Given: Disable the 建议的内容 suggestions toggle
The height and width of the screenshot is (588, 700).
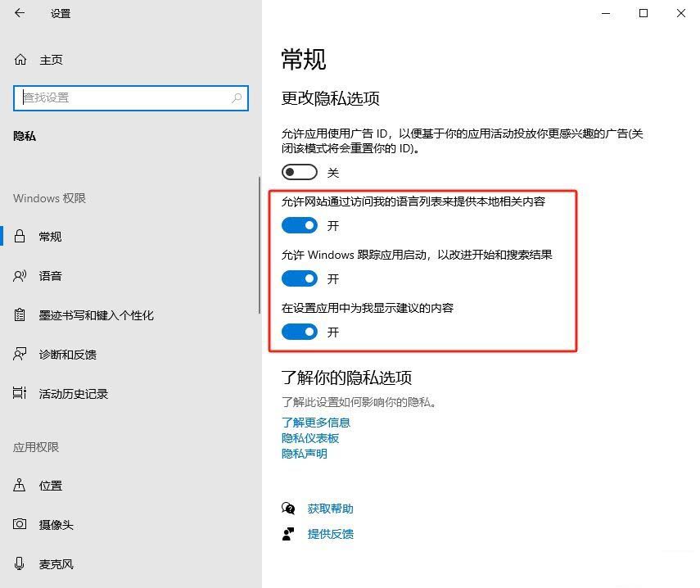Looking at the screenshot, I should click(299, 332).
